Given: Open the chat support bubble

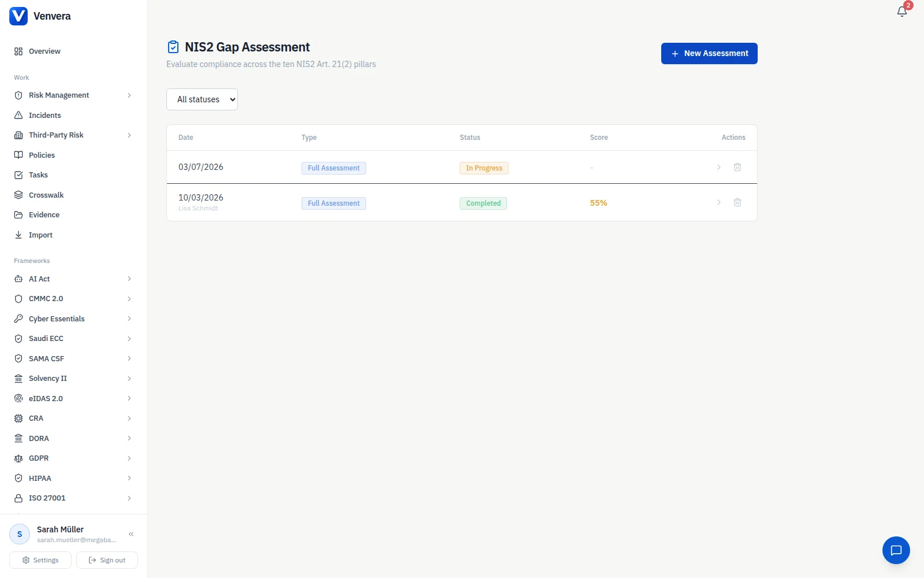Looking at the screenshot, I should pyautogui.click(x=896, y=550).
